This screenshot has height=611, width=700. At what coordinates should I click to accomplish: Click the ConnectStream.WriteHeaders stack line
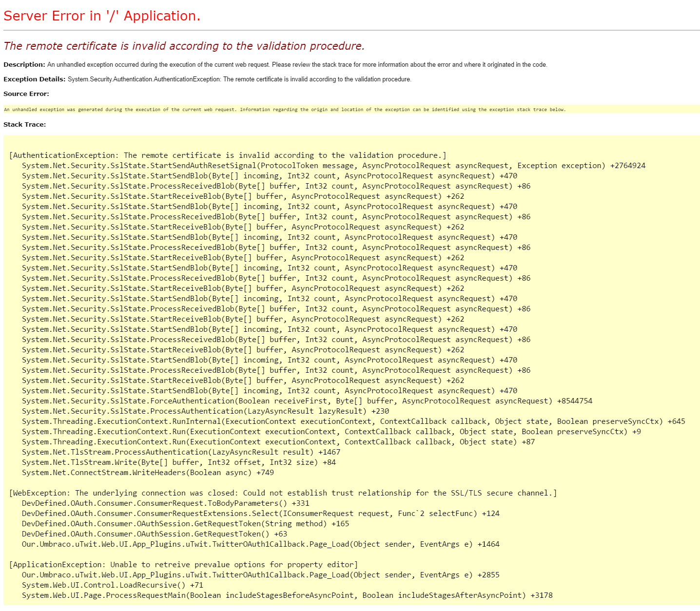click(148, 473)
